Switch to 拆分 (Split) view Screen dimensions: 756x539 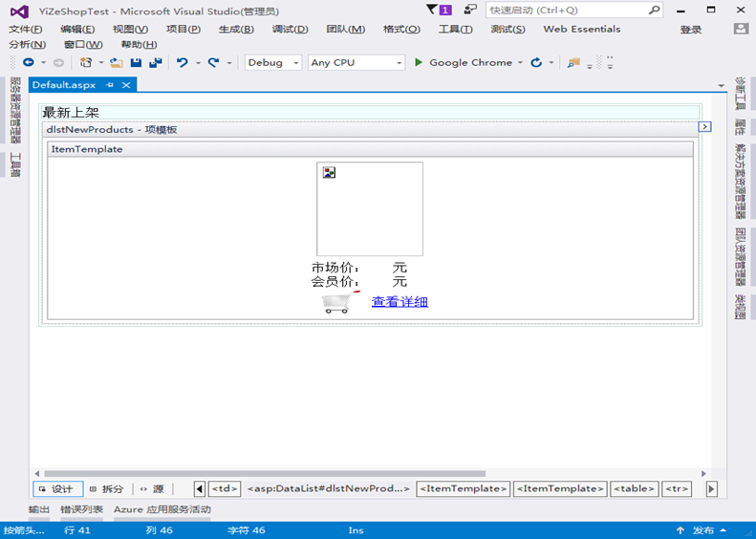[x=106, y=488]
